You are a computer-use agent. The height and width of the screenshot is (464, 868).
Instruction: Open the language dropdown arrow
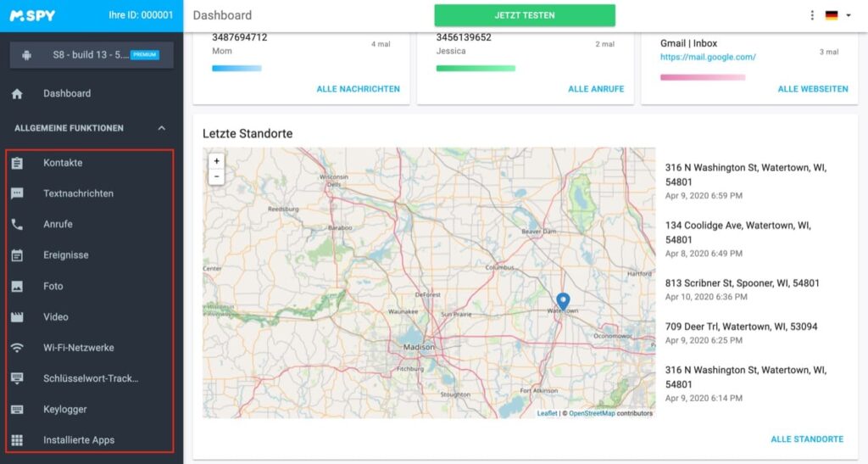848,15
